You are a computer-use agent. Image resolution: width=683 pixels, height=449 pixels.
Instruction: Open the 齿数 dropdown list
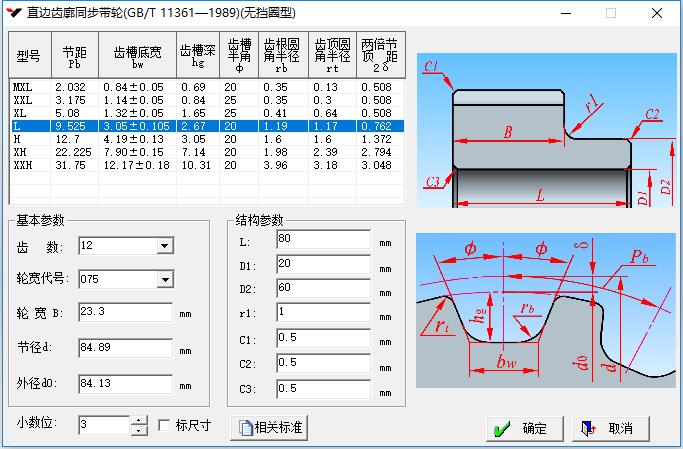[x=165, y=246]
